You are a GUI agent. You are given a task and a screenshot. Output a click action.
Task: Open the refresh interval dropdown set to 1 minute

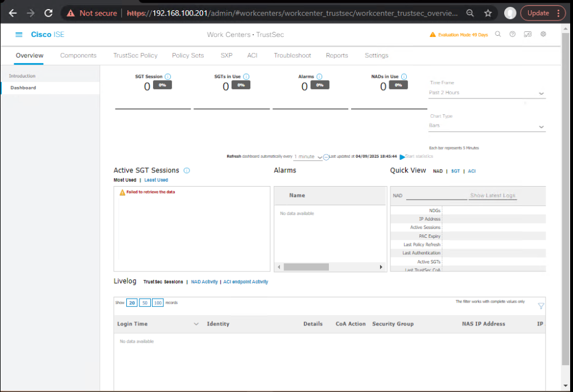coord(308,156)
